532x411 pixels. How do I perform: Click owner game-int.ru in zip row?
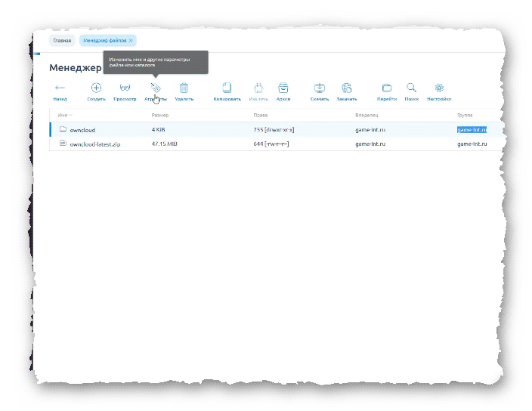click(x=370, y=144)
